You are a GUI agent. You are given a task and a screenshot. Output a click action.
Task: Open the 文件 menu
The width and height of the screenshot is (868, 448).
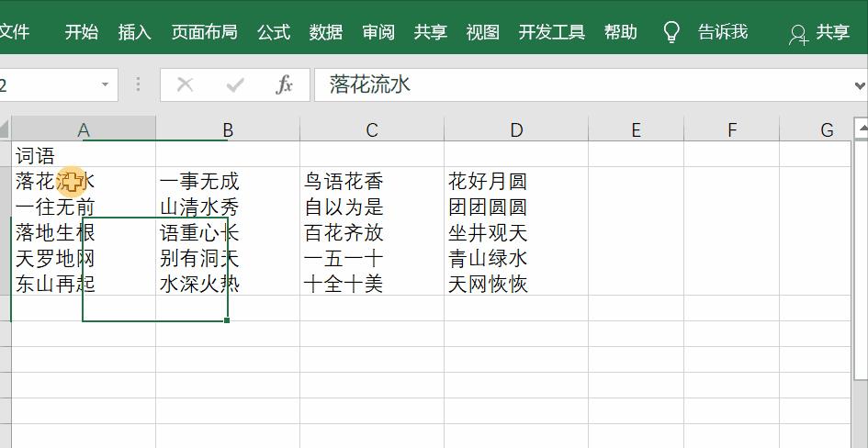pos(15,32)
